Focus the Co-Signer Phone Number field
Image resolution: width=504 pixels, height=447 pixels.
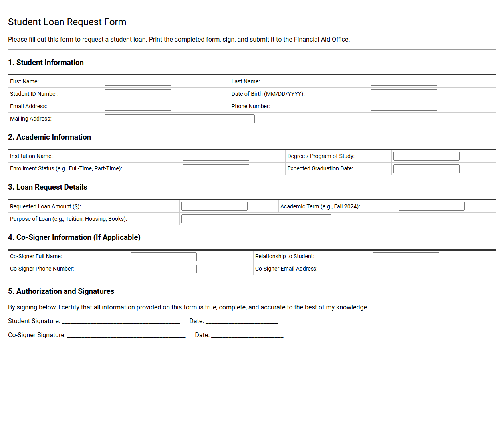coord(164,269)
